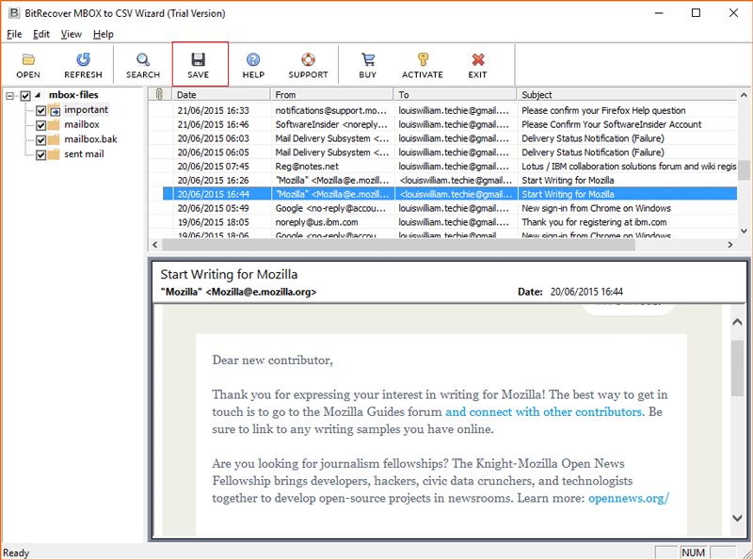Image resolution: width=753 pixels, height=560 pixels.
Task: Select the 'Please Confirm Your SoftwareInsider Account' email
Action: pyautogui.click(x=442, y=124)
